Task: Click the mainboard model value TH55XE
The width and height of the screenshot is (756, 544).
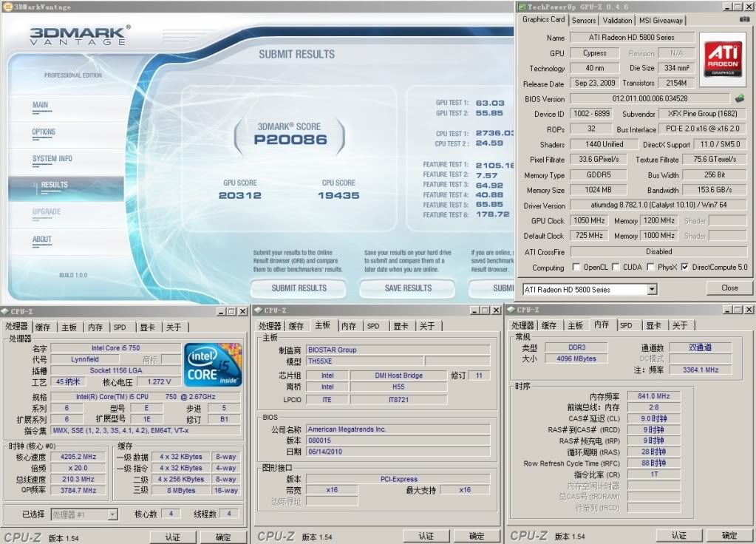Action: (x=365, y=361)
